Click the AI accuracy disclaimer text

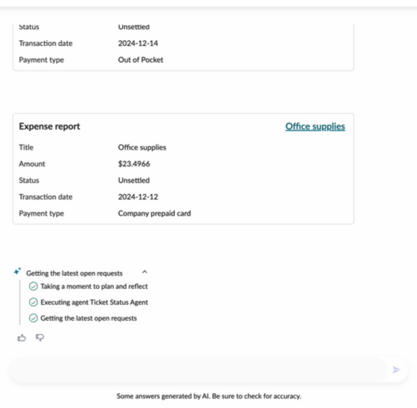[209, 396]
